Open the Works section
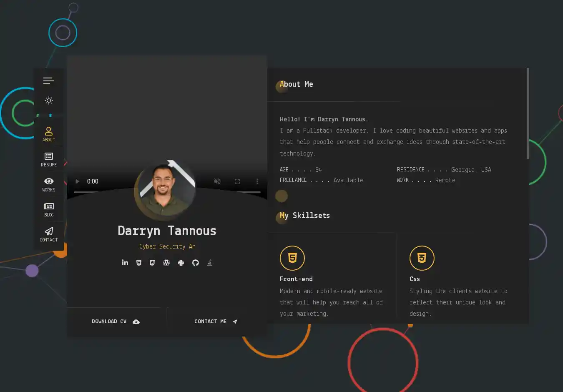 [49, 184]
